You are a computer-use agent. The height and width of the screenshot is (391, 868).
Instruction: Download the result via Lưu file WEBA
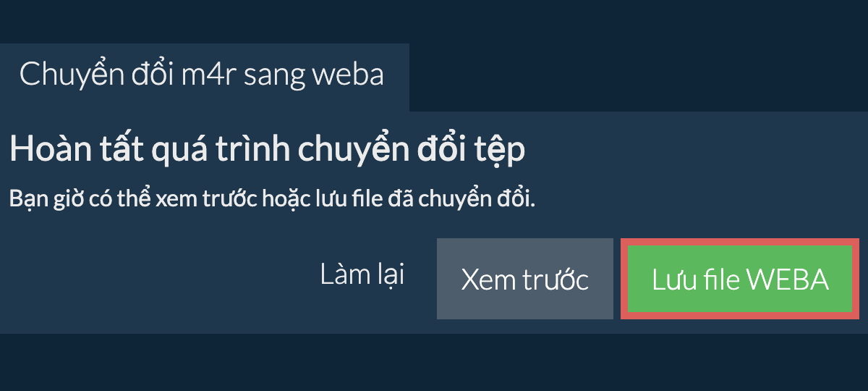click(x=739, y=279)
